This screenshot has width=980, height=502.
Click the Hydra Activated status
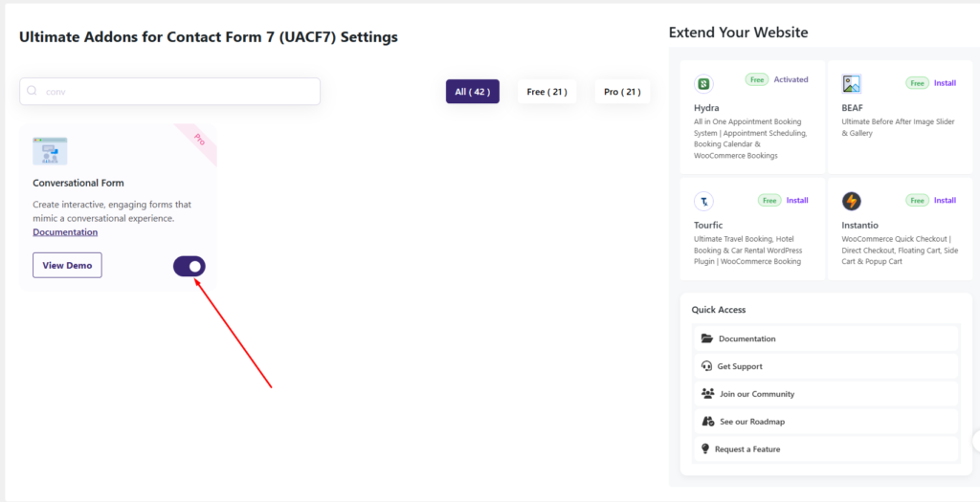(x=791, y=79)
